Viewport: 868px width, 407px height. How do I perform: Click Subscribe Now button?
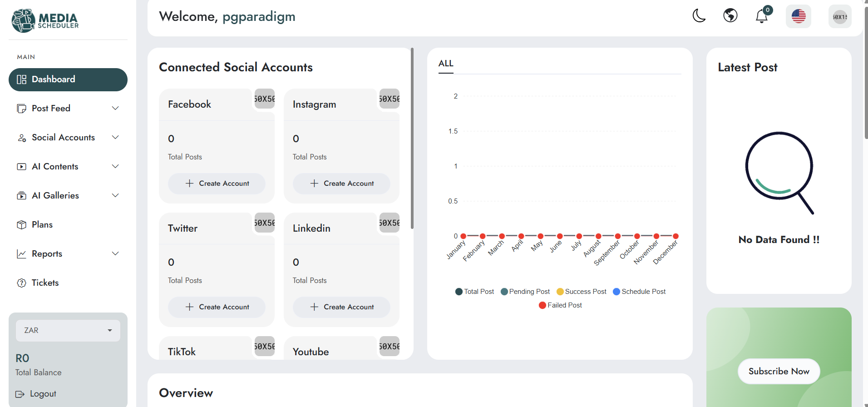(x=779, y=372)
